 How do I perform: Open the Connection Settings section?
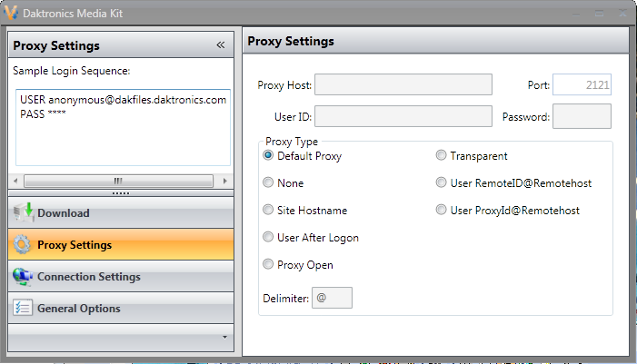point(88,277)
